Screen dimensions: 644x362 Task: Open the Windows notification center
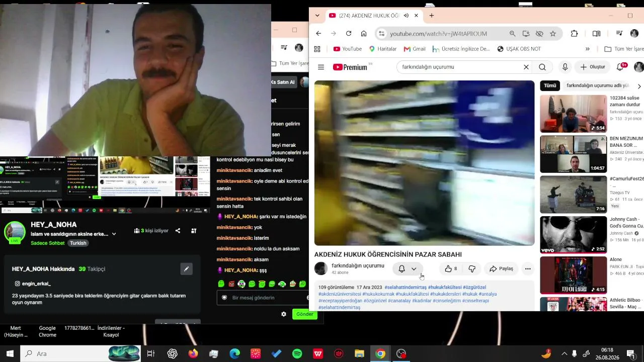click(x=630, y=353)
